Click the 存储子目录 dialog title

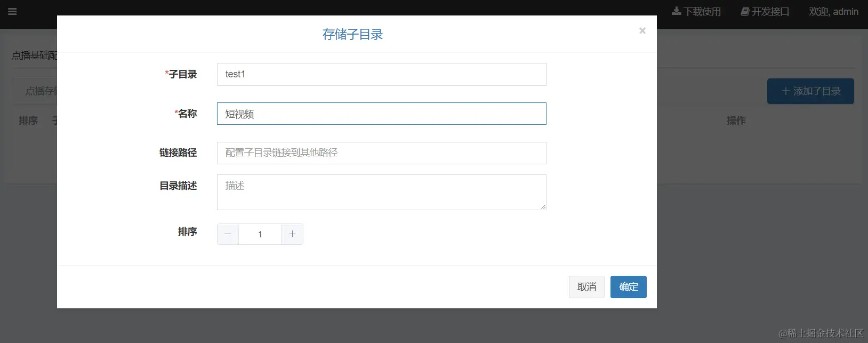pos(352,35)
